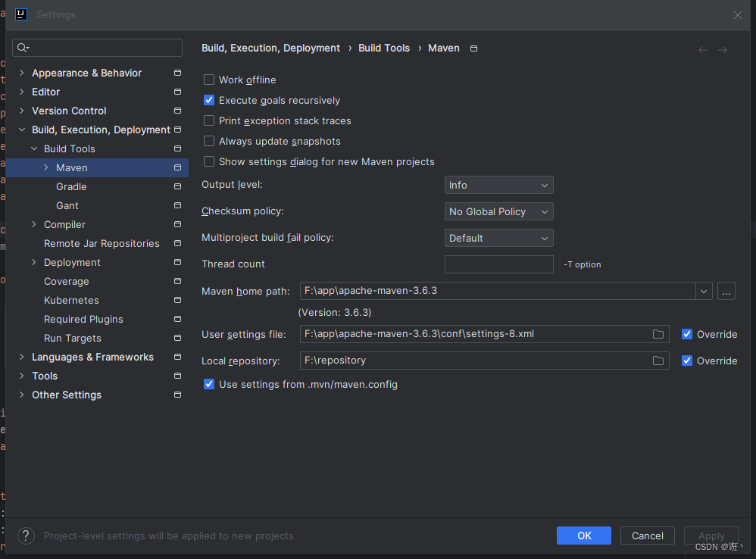Screen dimensions: 756x559
Task: Select Gradle in the settings tree
Action: 71,186
